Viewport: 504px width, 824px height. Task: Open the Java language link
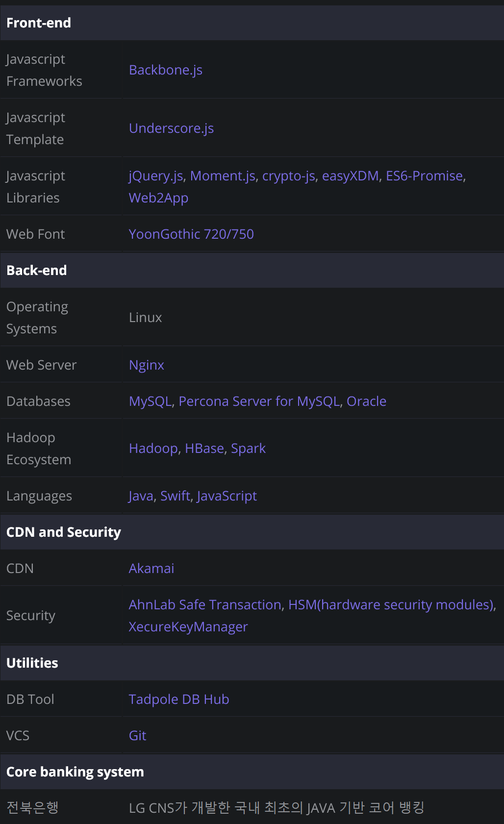[x=141, y=496]
